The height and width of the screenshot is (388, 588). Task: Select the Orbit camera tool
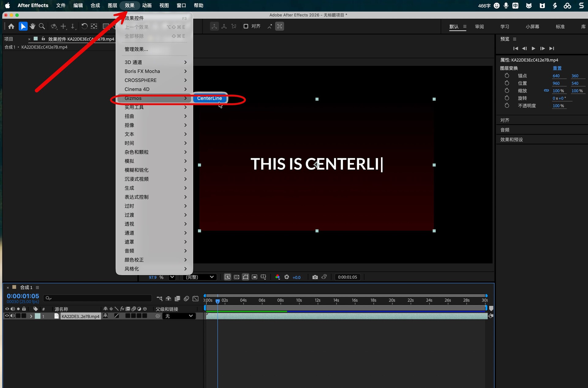click(54, 26)
